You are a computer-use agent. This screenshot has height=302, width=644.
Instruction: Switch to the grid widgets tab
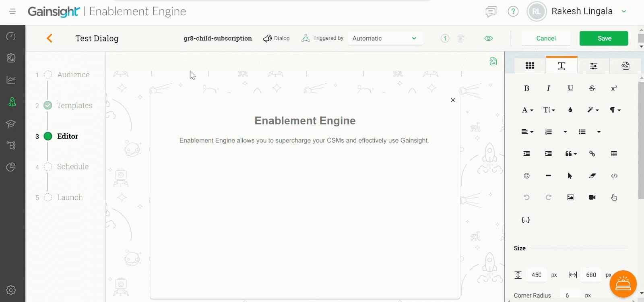pos(530,66)
